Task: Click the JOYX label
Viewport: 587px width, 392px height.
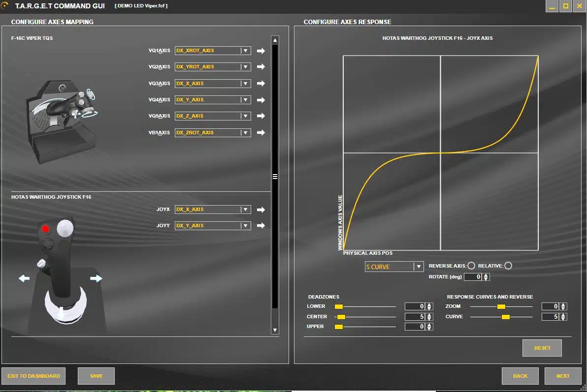Action: tap(163, 210)
